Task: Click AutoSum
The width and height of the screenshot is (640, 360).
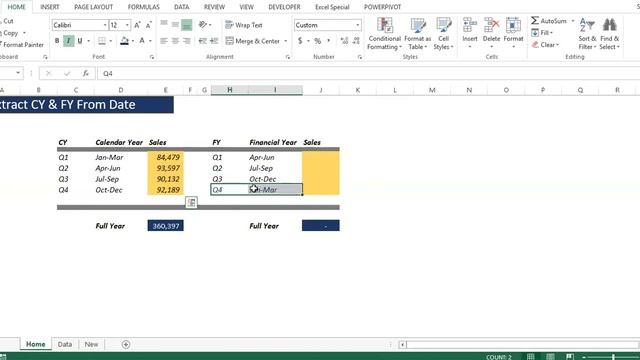Action: pos(549,21)
